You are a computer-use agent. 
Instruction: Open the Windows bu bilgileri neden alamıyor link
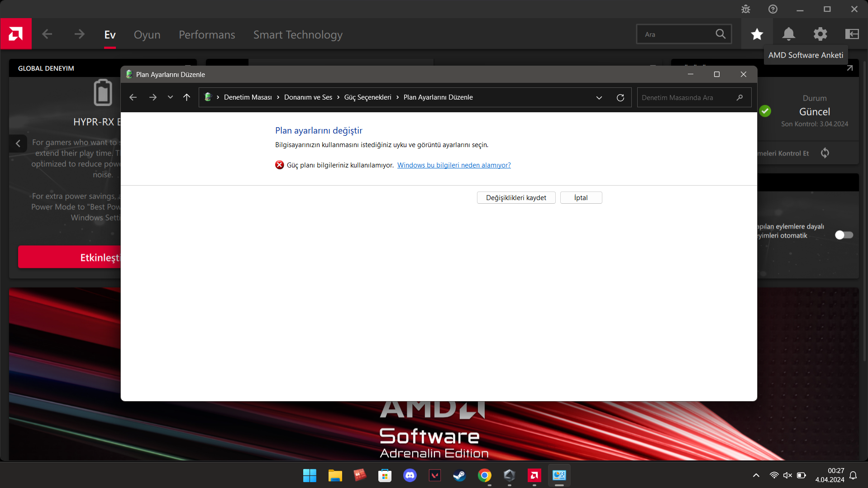454,165
